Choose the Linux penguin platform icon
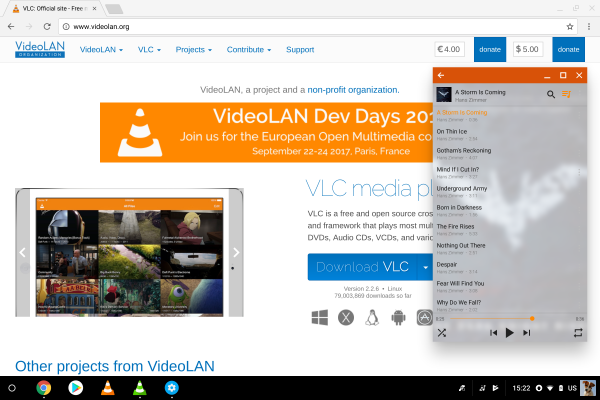The image size is (600, 400). (x=373, y=318)
